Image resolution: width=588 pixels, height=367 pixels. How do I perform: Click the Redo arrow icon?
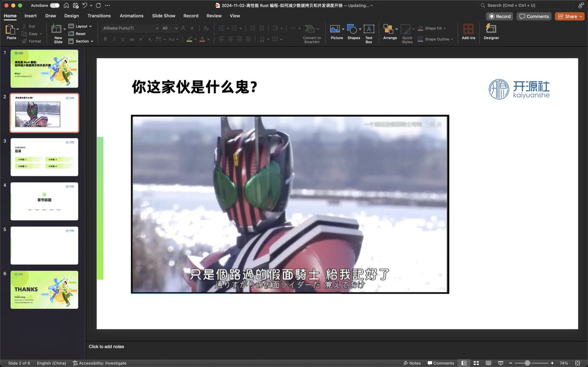click(98, 5)
